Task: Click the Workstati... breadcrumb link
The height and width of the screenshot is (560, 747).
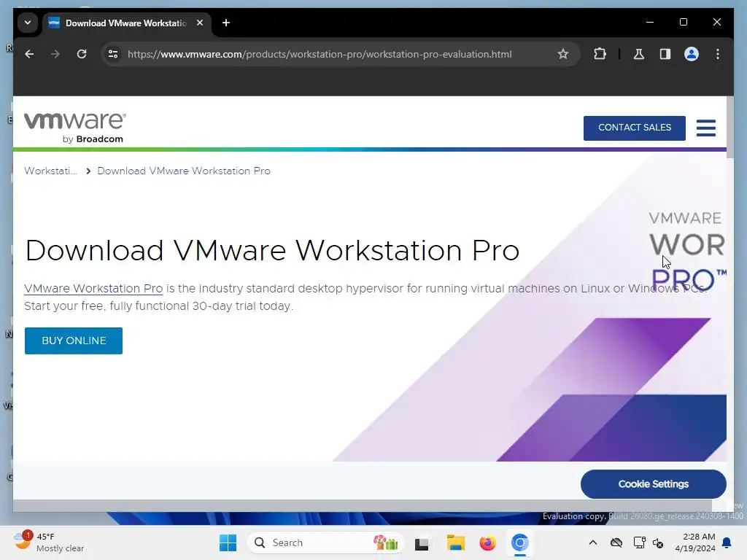Action: point(50,171)
